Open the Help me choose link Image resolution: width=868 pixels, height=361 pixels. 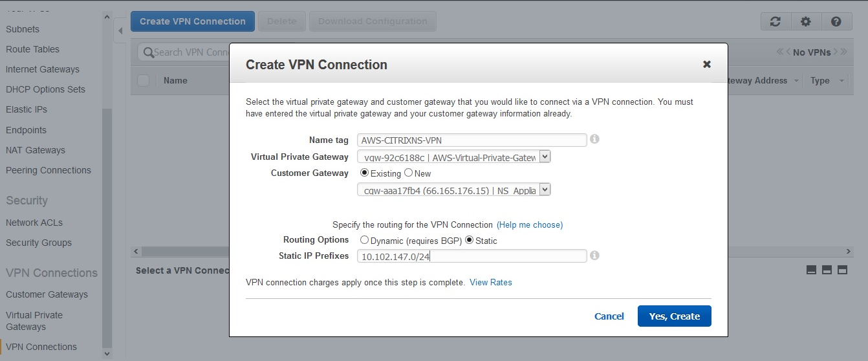pyautogui.click(x=530, y=224)
